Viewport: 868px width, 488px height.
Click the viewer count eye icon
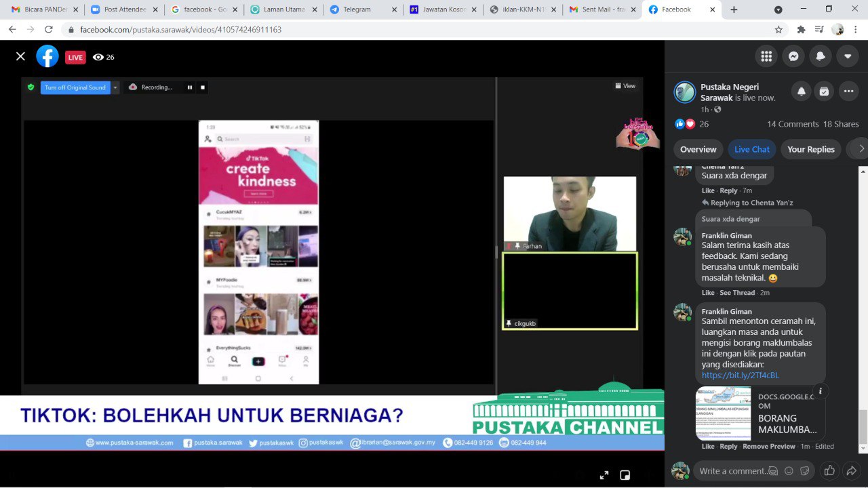tap(98, 57)
